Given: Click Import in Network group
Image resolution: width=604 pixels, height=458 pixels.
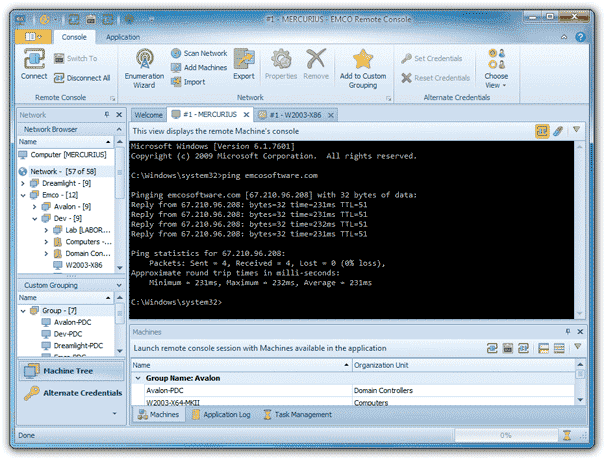Looking at the screenshot, I should tap(188, 82).
